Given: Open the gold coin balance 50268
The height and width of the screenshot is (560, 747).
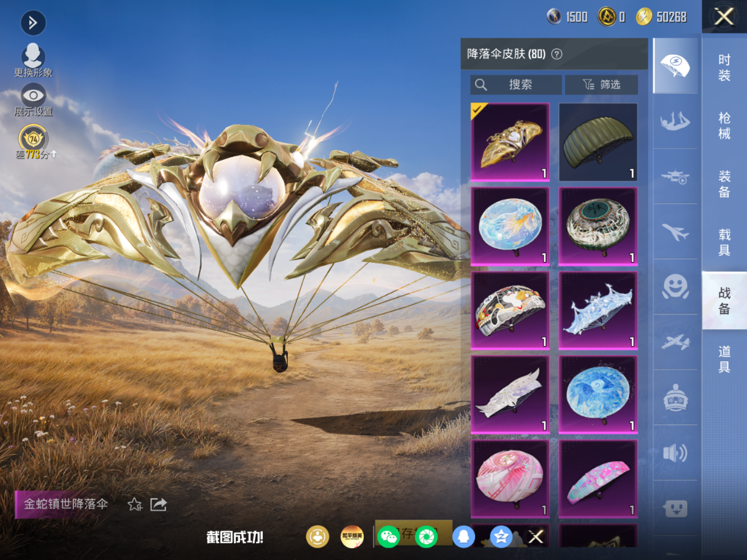Looking at the screenshot, I should pos(661,17).
